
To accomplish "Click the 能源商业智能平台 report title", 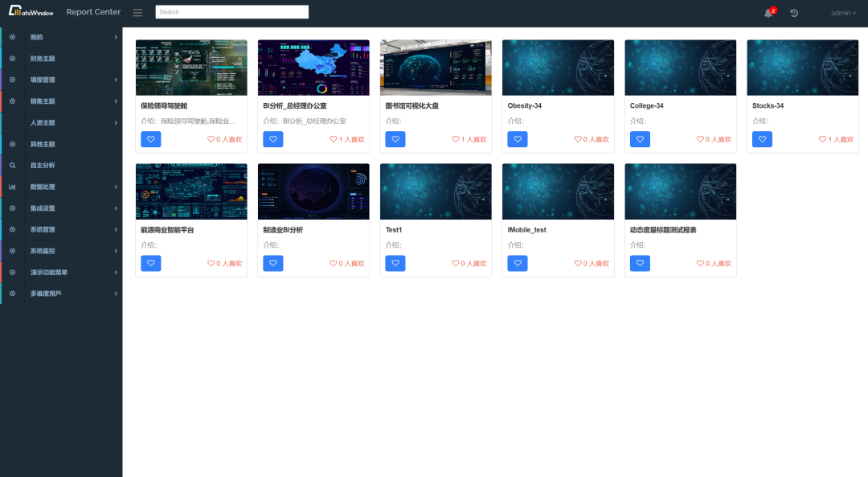I will [167, 229].
